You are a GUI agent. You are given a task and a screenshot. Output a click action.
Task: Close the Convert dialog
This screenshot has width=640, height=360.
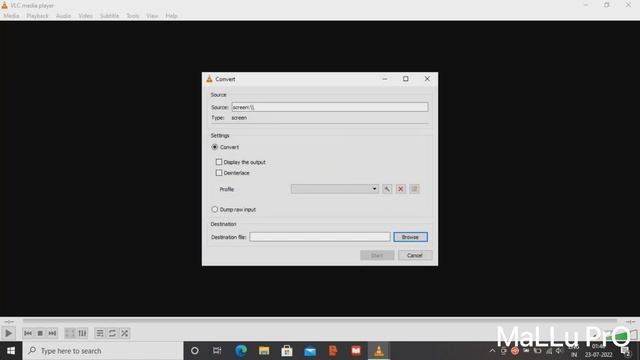point(427,79)
